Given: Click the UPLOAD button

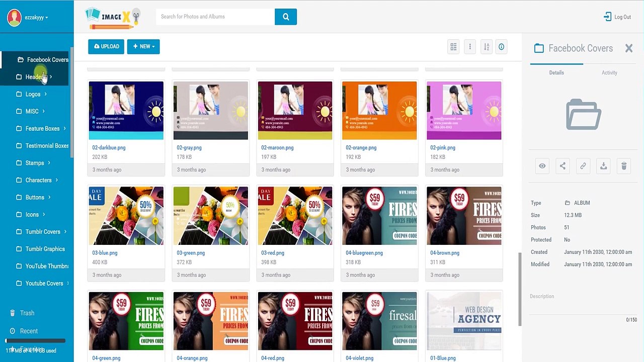Looking at the screenshot, I should [x=106, y=46].
